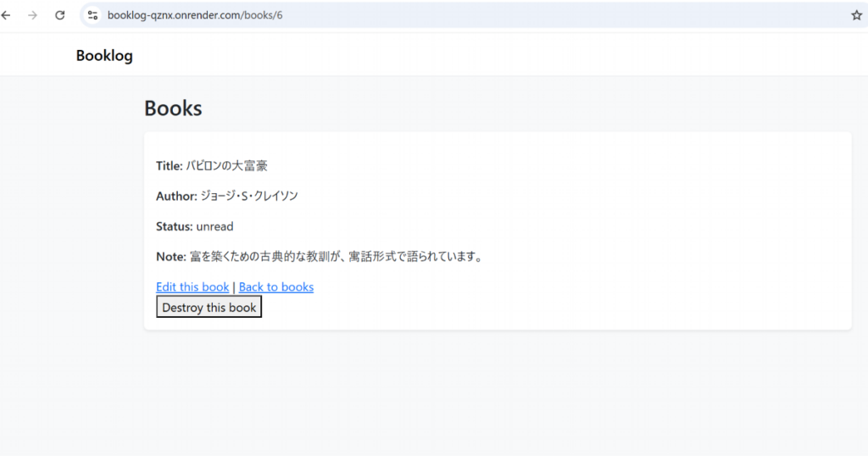Click the bold Status: label

pyautogui.click(x=174, y=227)
